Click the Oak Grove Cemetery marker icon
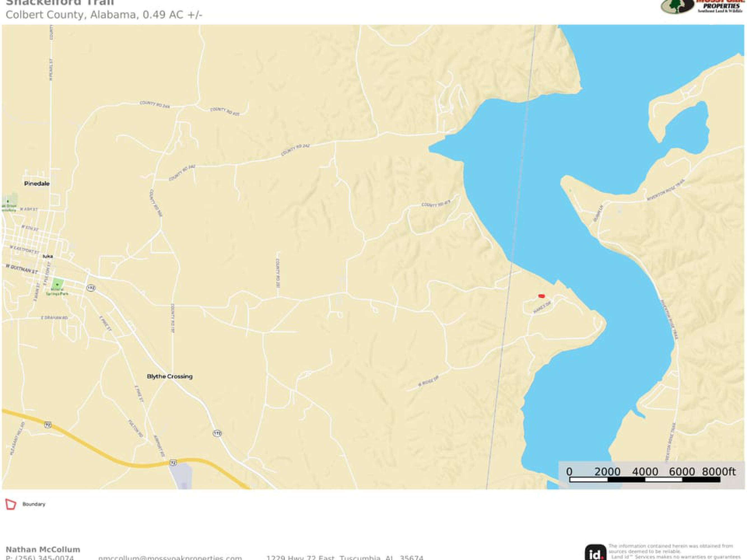 (8, 202)
